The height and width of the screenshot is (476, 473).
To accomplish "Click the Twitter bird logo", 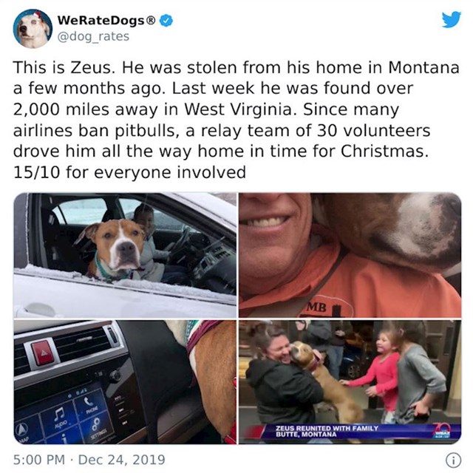I will point(451,20).
